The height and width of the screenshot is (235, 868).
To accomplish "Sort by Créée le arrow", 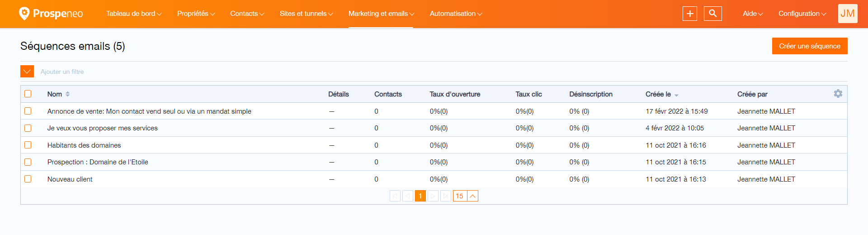I will 676,95.
